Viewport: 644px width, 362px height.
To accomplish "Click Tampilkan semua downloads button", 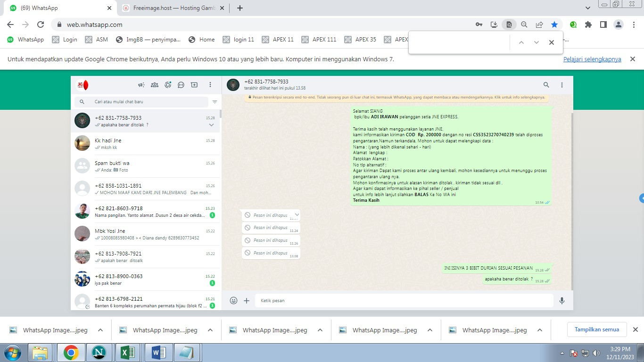I will [597, 329].
